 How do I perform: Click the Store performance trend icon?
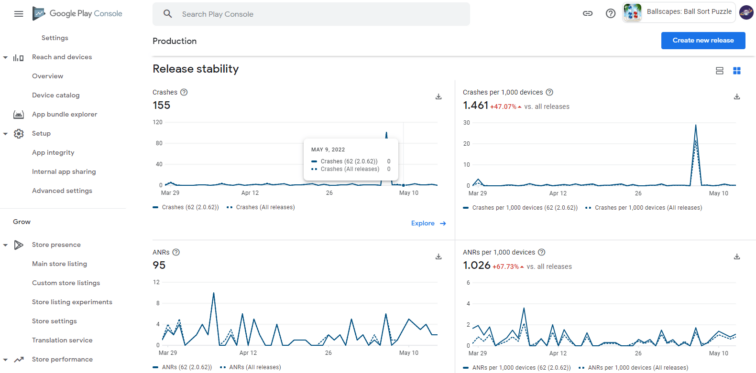[x=18, y=360]
